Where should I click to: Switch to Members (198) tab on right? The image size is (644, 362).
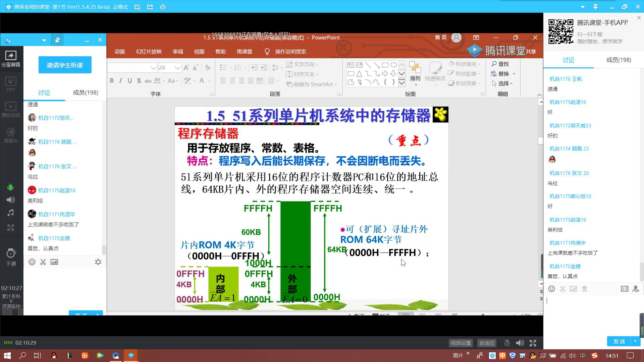[x=619, y=60]
